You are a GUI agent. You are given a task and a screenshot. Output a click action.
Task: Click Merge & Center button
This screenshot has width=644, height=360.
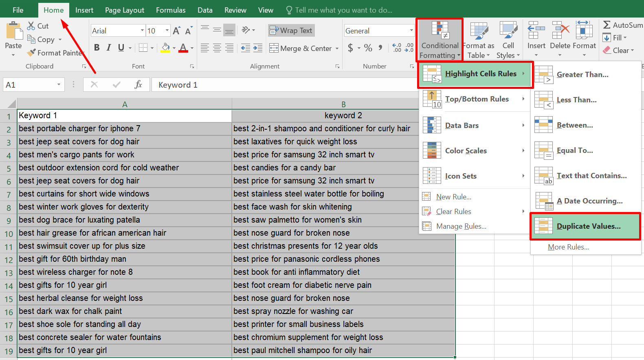point(300,49)
